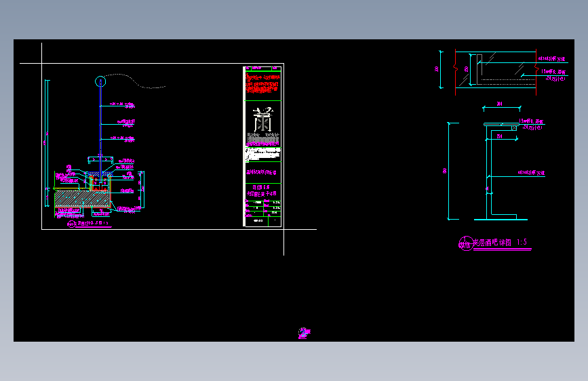Select the red notes paragraph in the title block
Viewport: 588px width, 381px height.
[x=262, y=83]
